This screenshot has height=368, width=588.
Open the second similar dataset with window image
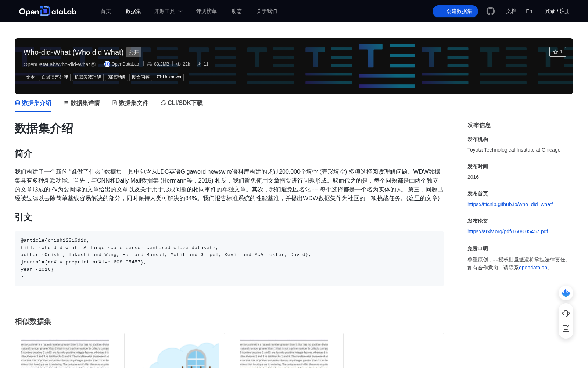[x=175, y=350]
